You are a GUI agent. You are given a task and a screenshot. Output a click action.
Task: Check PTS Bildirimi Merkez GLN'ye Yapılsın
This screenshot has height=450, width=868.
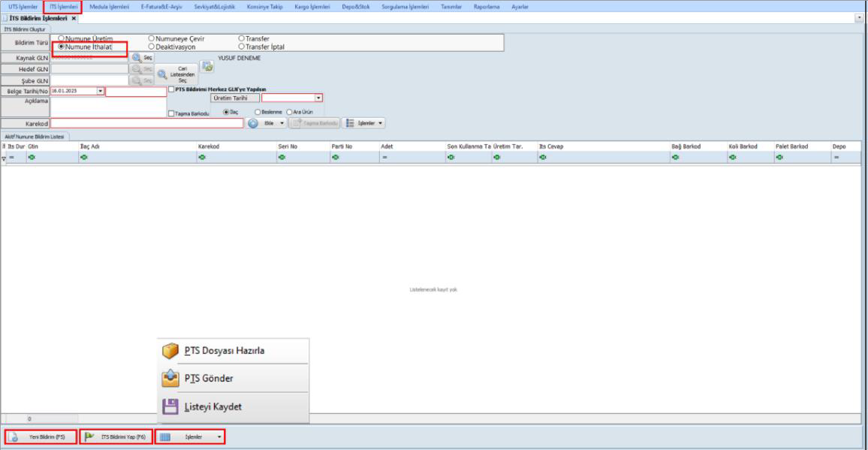coord(172,89)
